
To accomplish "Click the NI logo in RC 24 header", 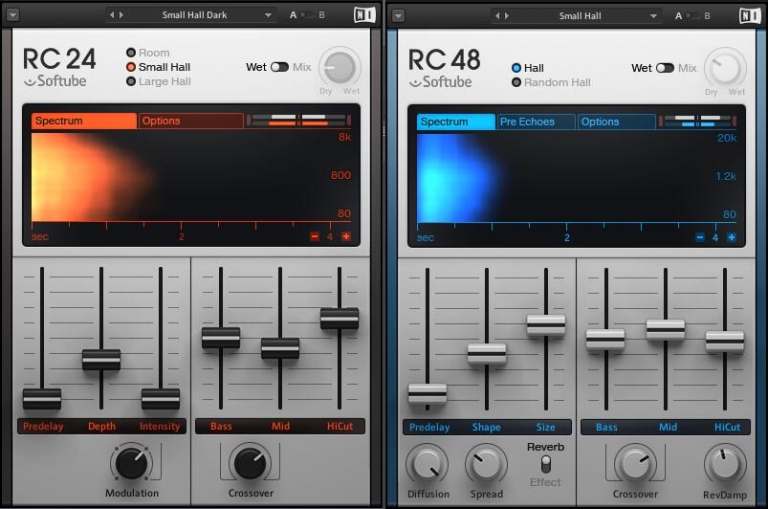I will point(365,15).
